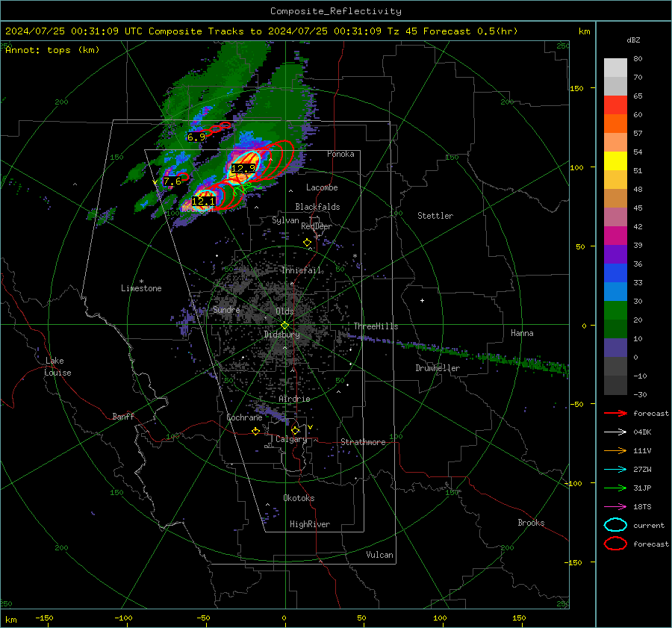Click the Forecast 0.5(hr) header text
This screenshot has width=672, height=628.
[x=470, y=31]
